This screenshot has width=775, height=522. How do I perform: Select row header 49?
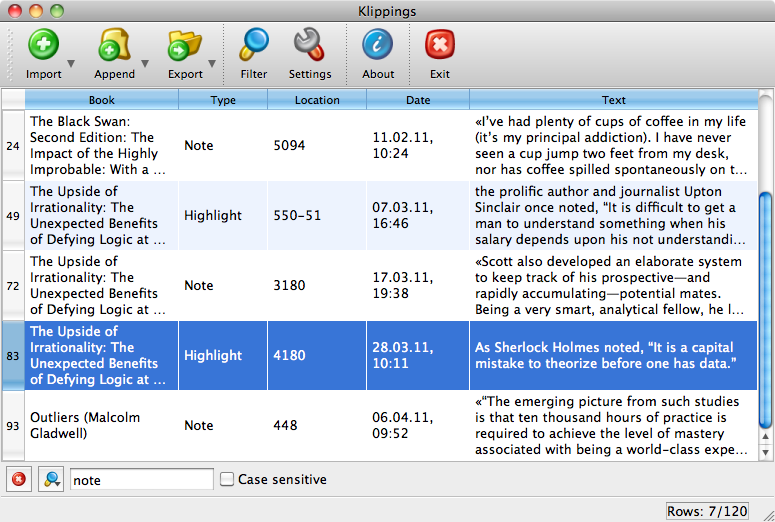pos(13,216)
